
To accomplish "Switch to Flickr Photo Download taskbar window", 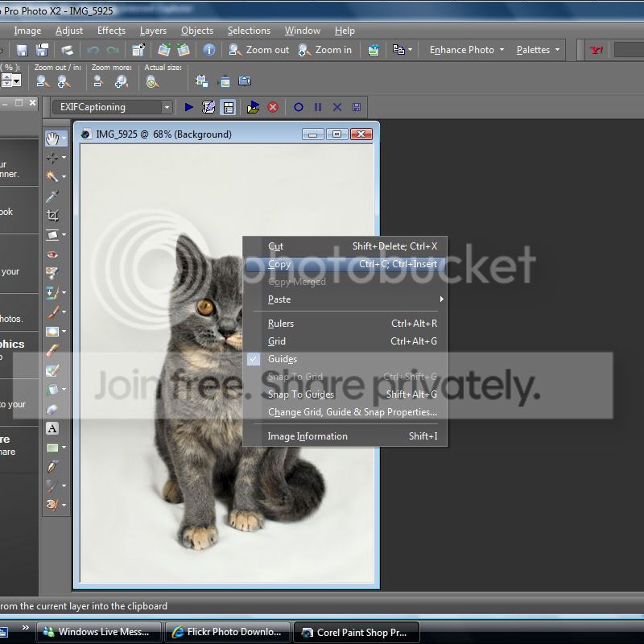I will (x=228, y=632).
